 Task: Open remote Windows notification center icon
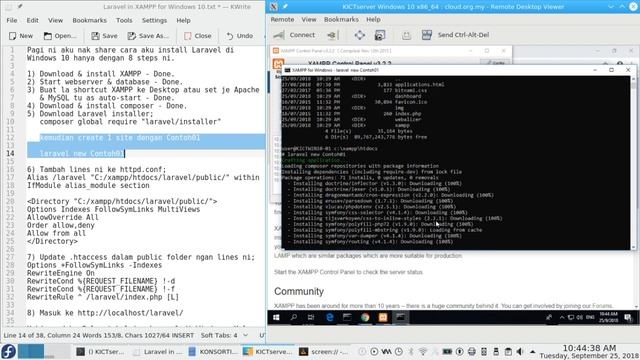[628, 317]
